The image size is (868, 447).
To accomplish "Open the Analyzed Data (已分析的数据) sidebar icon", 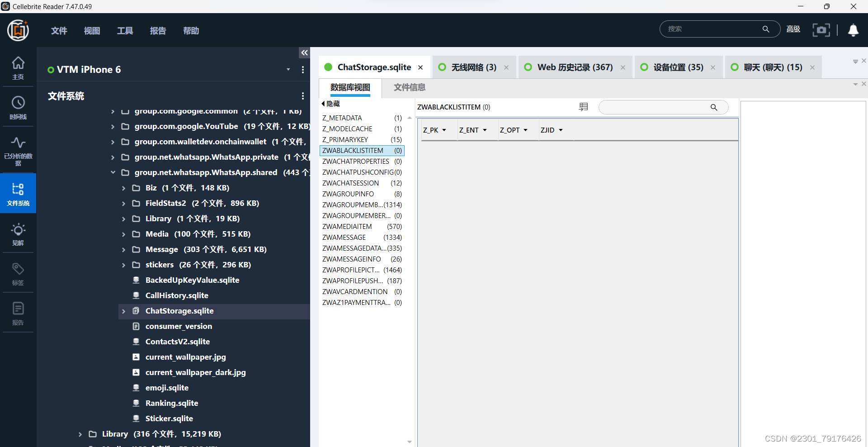I will 18,151.
